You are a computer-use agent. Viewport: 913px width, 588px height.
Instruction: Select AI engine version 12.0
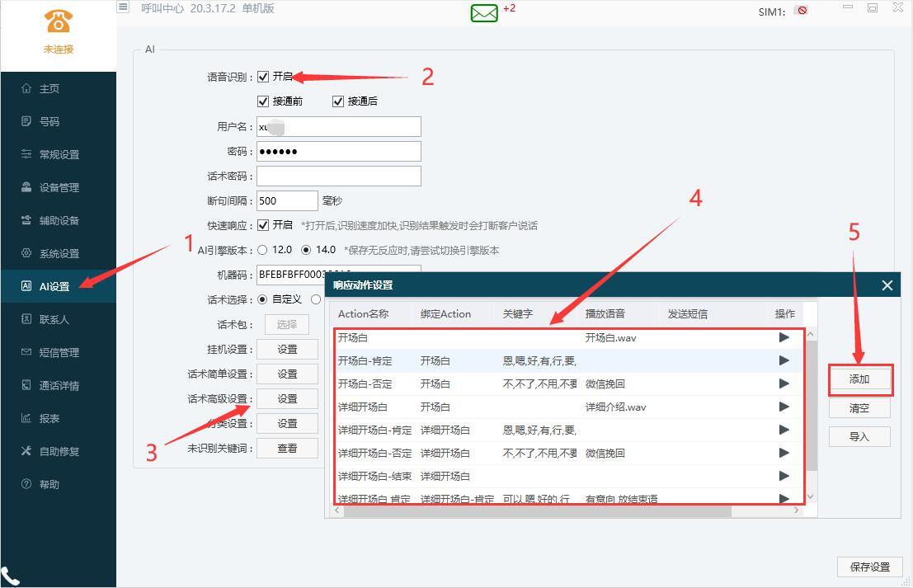click(x=262, y=250)
